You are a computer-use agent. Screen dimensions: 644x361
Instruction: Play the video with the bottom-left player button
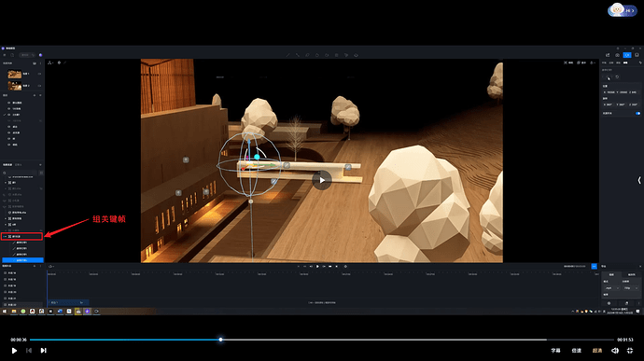coord(14,351)
